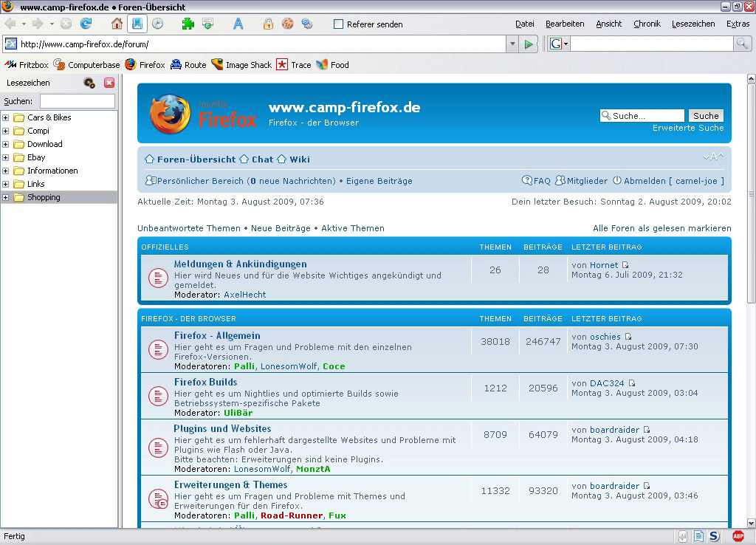Click the Back navigation arrow
Image resolution: width=756 pixels, height=545 pixels.
tap(10, 24)
